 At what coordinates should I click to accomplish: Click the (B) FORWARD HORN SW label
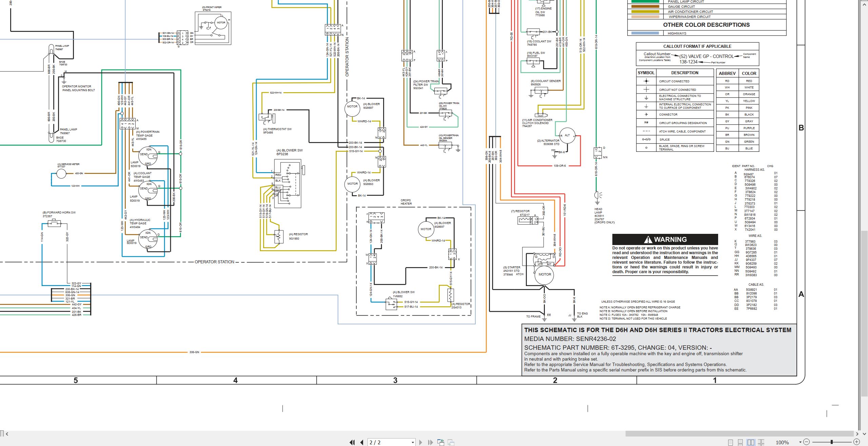[59, 212]
